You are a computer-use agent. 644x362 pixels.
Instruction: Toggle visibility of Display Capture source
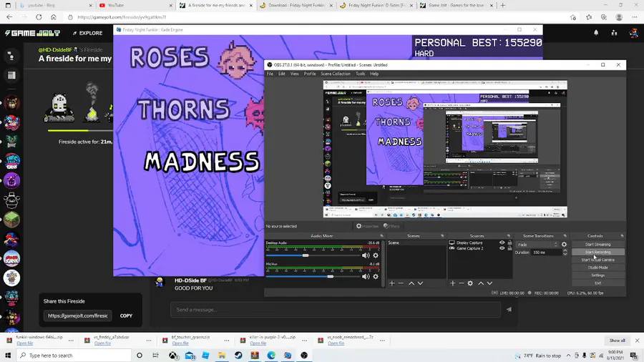click(x=502, y=243)
